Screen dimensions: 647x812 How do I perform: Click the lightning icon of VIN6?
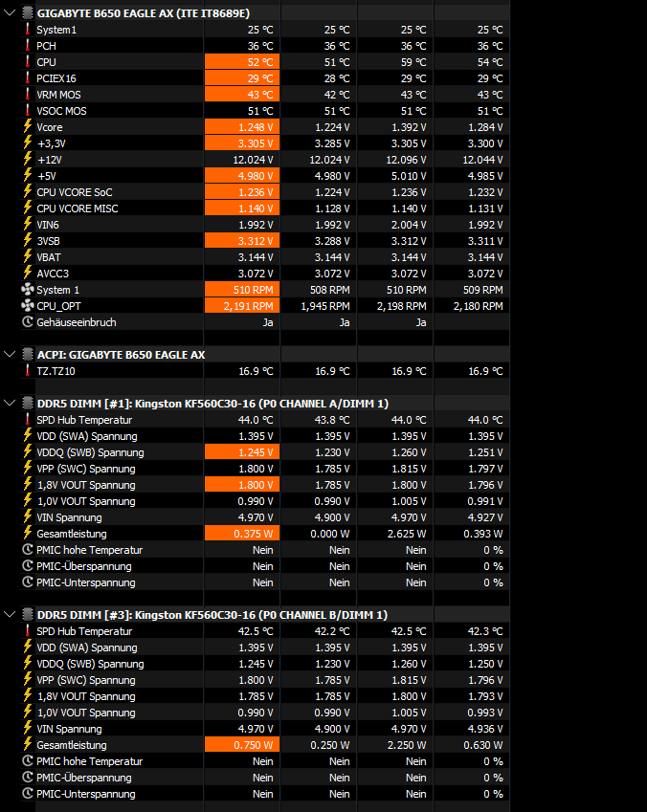click(x=28, y=224)
